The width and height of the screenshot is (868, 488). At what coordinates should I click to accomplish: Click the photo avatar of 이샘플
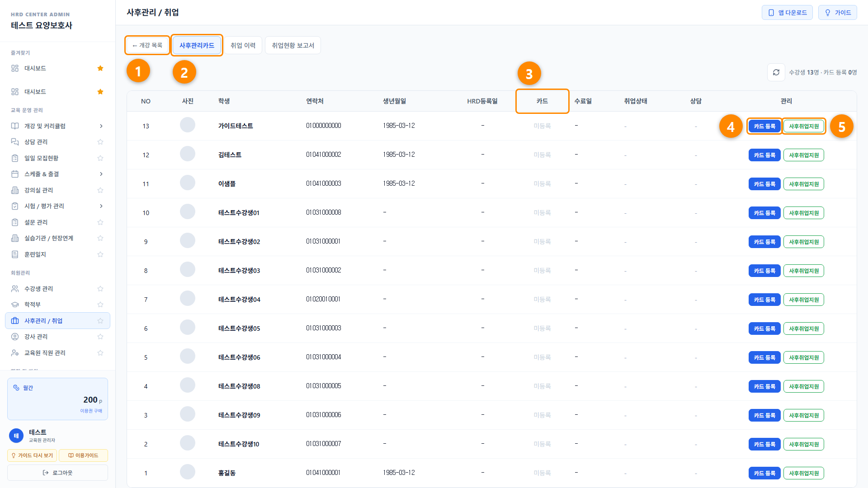tap(188, 183)
